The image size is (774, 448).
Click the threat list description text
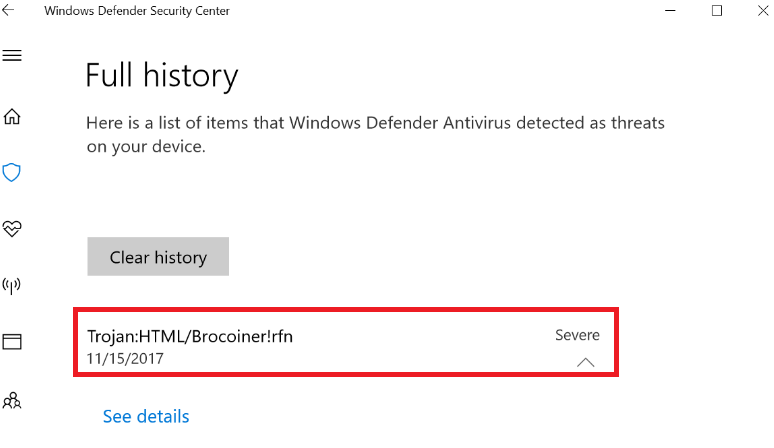pos(375,135)
